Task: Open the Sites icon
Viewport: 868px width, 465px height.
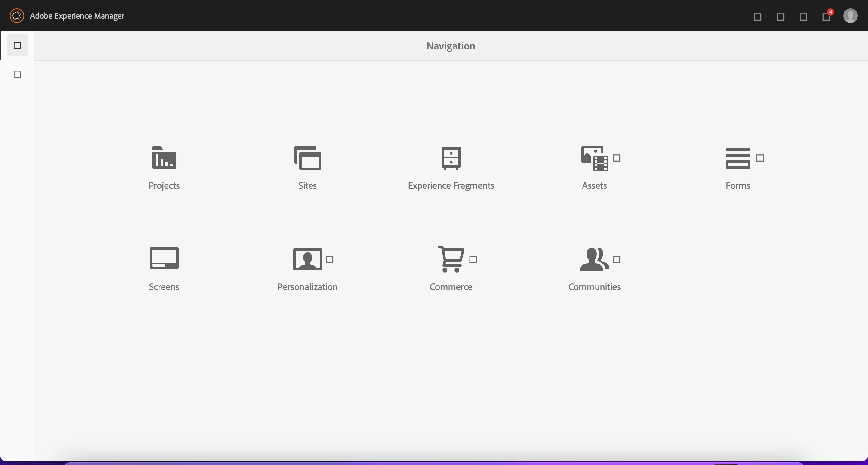Action: pyautogui.click(x=307, y=158)
